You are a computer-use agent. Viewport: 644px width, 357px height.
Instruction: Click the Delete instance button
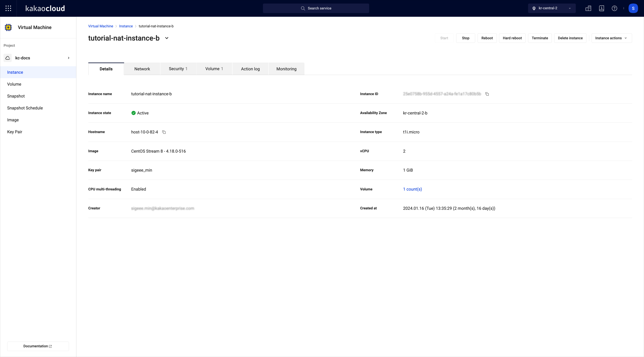(x=570, y=38)
